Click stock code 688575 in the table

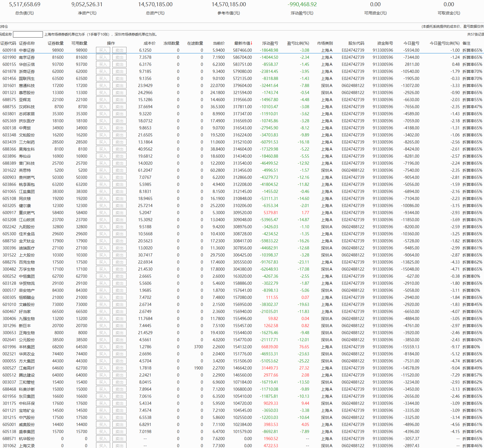[9, 100]
